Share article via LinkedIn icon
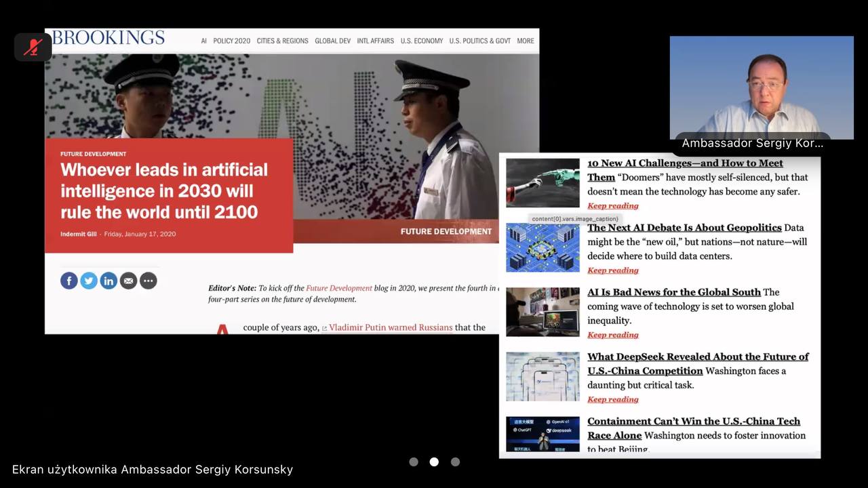Viewport: 868px width, 488px height. (108, 281)
